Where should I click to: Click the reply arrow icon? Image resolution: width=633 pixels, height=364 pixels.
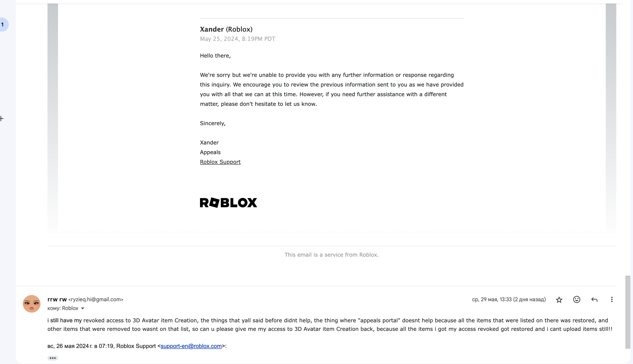(594, 299)
